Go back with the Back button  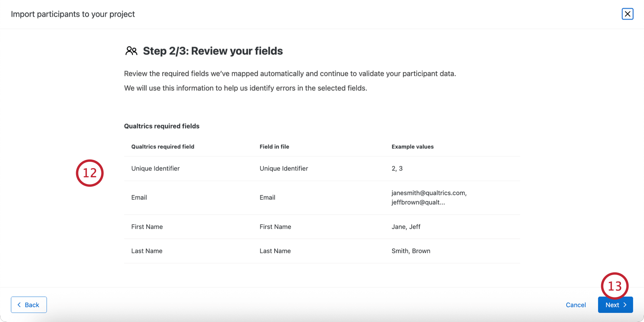[x=29, y=305]
